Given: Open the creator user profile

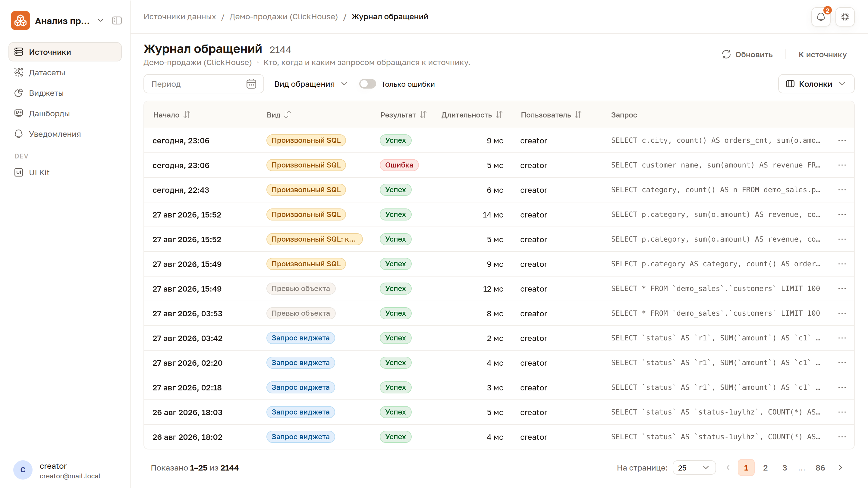Looking at the screenshot, I should pyautogui.click(x=65, y=470).
